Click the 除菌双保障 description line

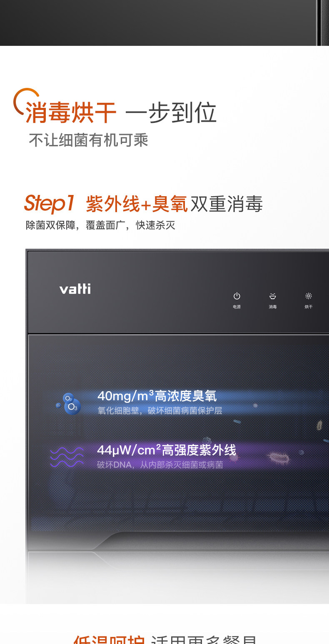(x=100, y=225)
